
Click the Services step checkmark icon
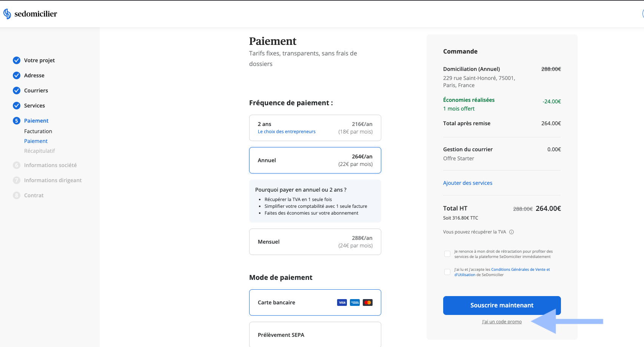tap(17, 106)
